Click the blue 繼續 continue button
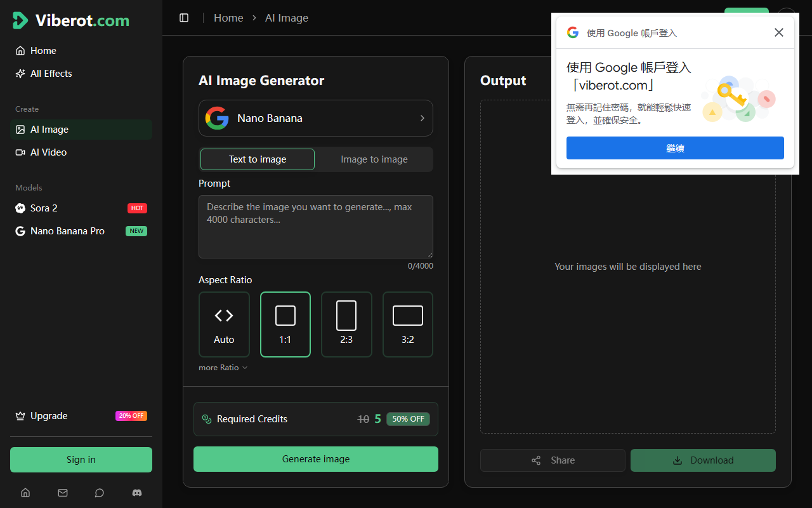Image resolution: width=812 pixels, height=508 pixels. pyautogui.click(x=675, y=148)
